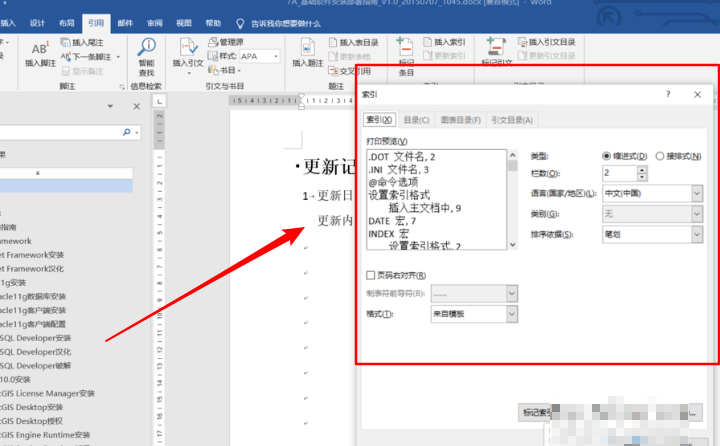Select 'GIS License Manager安装' in navigation pane
This screenshot has height=446, width=720.
click(47, 394)
